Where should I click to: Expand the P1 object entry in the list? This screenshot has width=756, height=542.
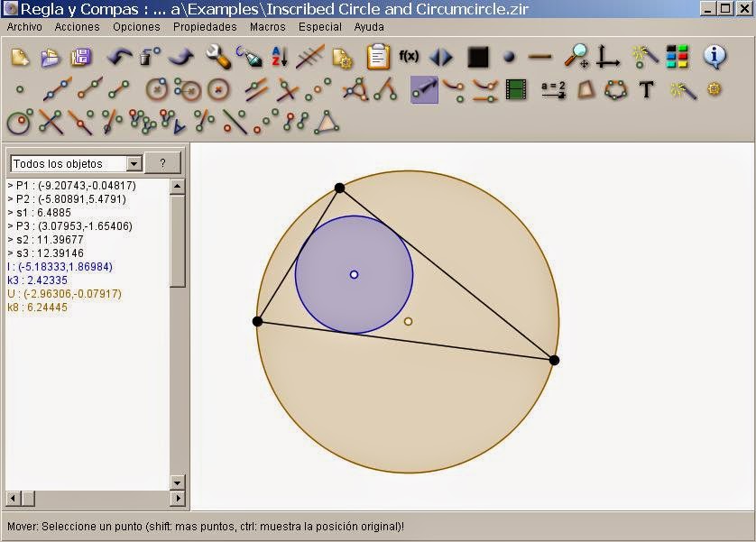click(x=10, y=186)
